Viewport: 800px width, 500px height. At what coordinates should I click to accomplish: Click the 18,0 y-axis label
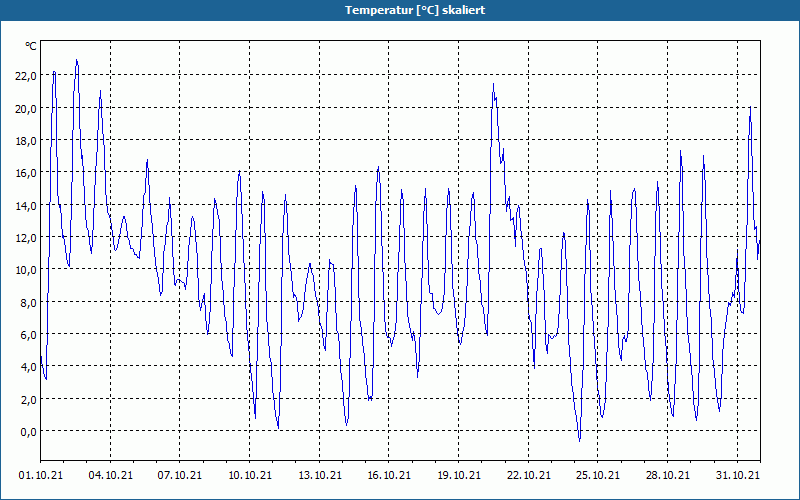click(x=26, y=140)
